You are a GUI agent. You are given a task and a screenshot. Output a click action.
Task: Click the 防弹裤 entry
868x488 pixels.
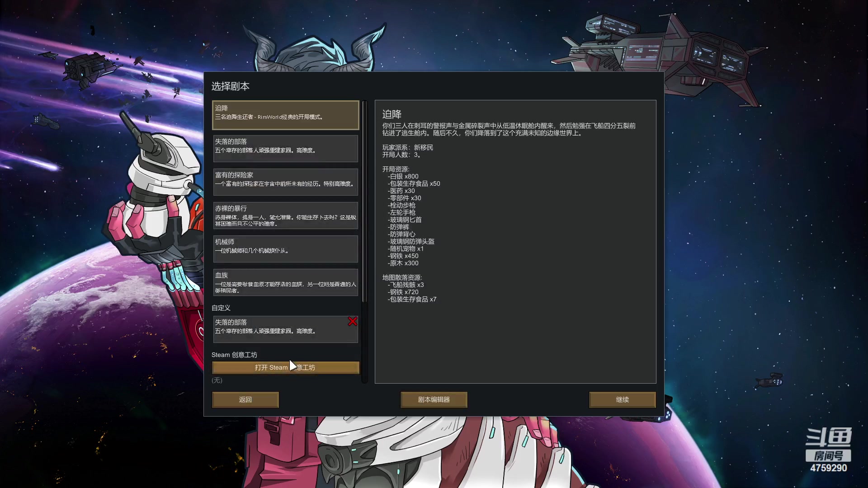coord(398,227)
